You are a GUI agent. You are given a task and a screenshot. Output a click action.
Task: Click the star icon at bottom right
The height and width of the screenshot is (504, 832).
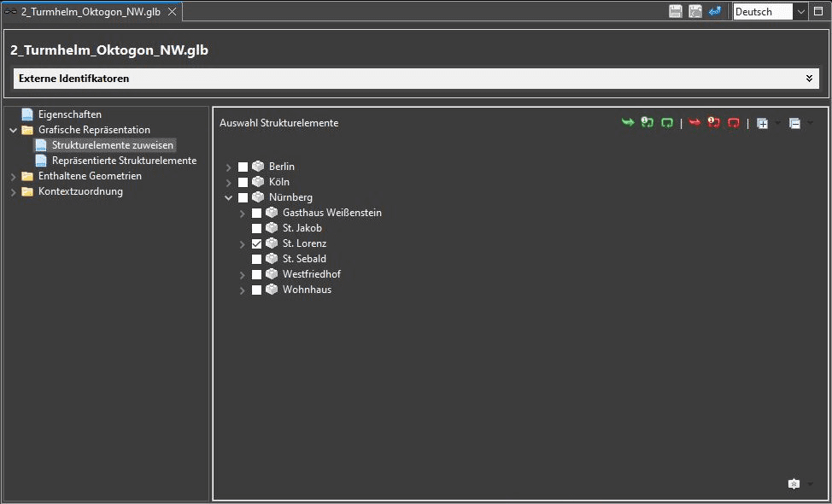(794, 483)
